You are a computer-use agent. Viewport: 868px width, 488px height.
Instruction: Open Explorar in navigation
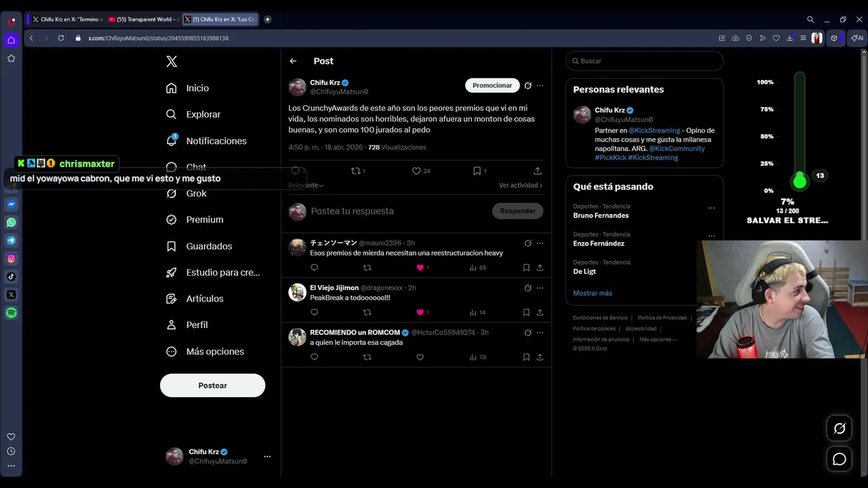tap(193, 115)
